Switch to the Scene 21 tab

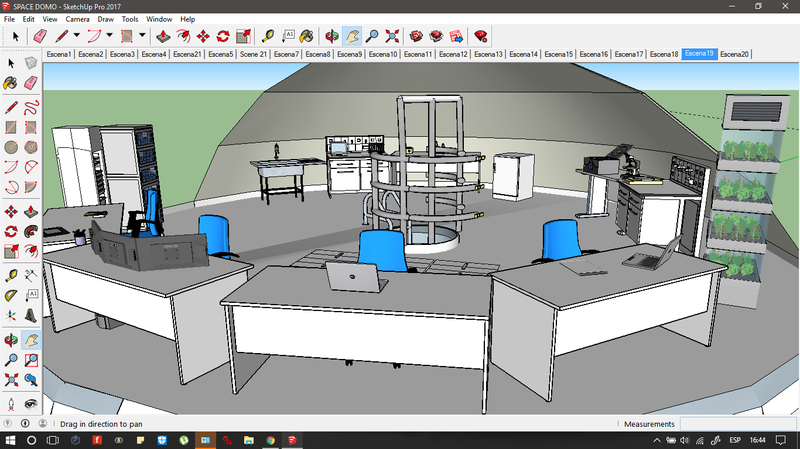click(x=254, y=54)
